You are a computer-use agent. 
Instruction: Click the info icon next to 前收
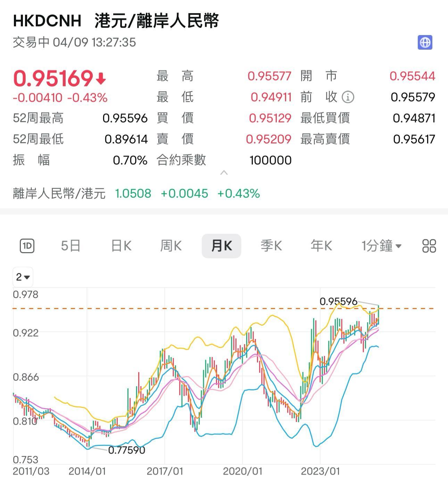pos(348,98)
